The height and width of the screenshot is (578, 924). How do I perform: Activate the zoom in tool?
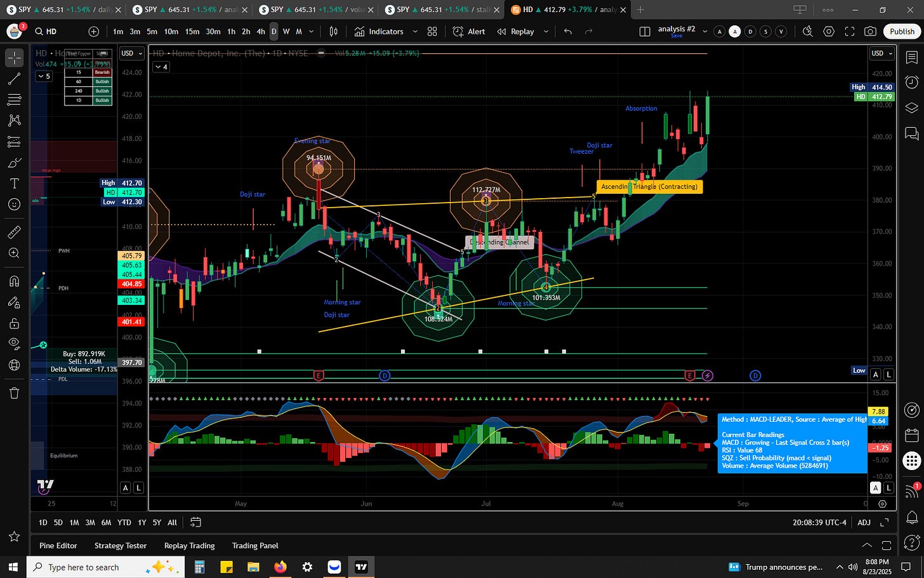(14, 253)
